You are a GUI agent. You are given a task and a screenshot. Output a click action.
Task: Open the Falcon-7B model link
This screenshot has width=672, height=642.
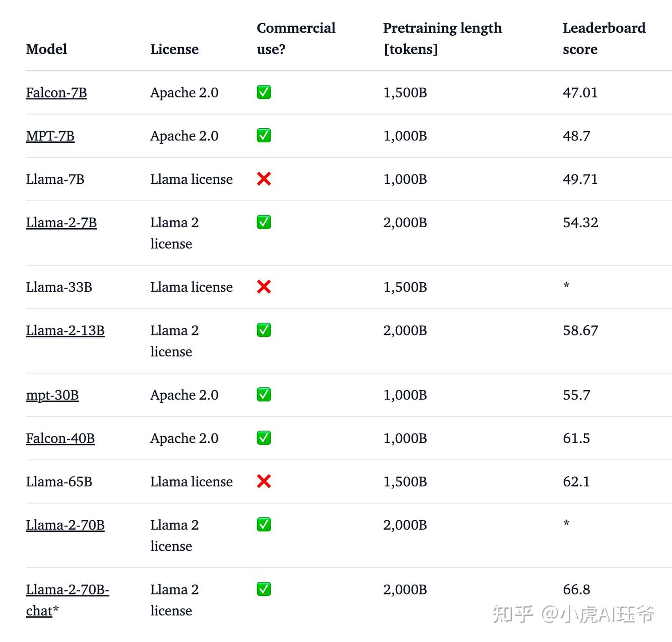coord(56,93)
